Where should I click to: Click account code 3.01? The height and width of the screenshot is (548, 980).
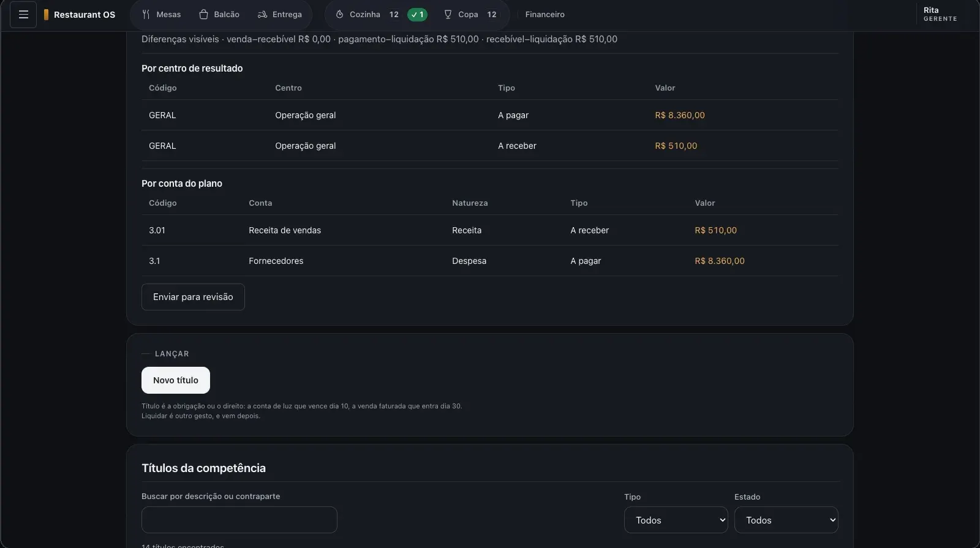pyautogui.click(x=157, y=230)
